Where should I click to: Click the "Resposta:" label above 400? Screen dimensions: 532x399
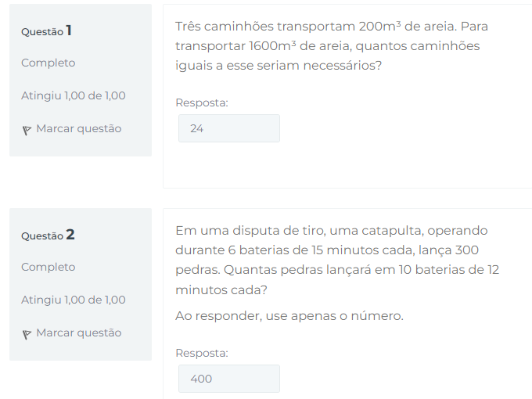point(202,353)
